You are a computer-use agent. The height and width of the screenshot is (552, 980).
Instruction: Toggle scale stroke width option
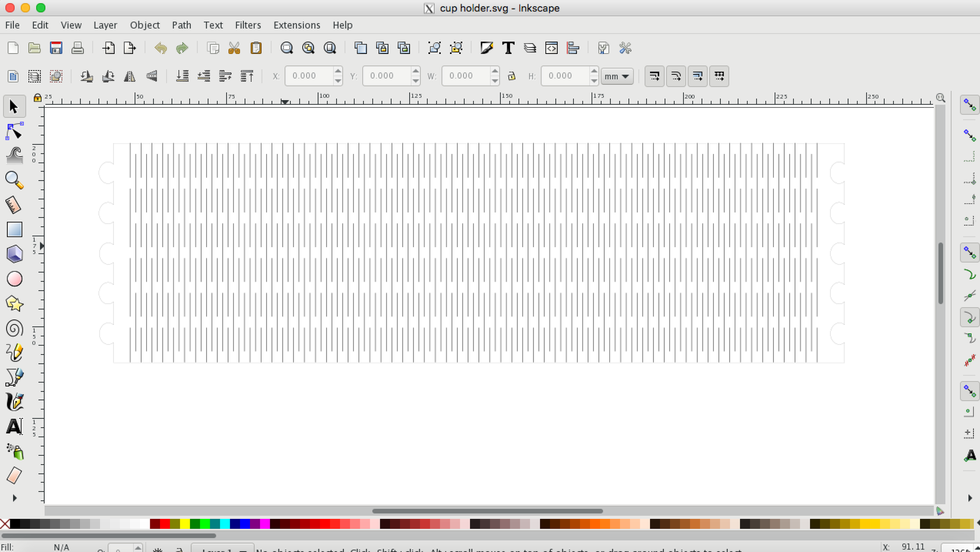[x=655, y=76]
